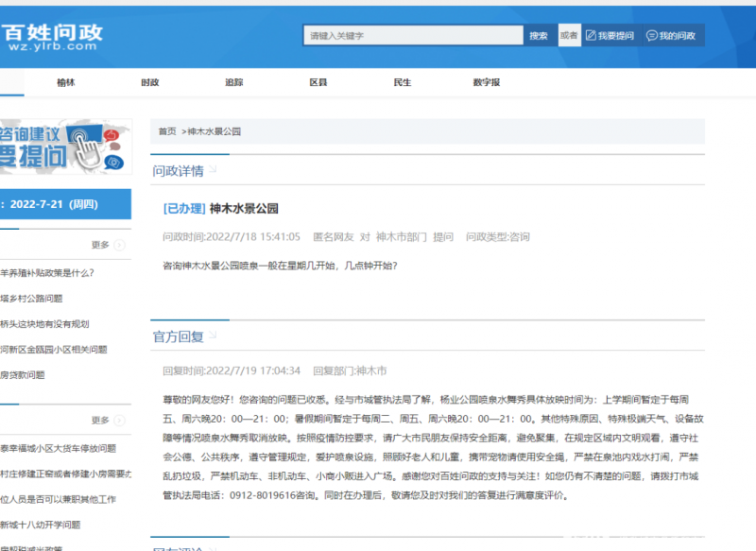
Task: Switch to the 时政 navigation tab
Action: [x=149, y=83]
